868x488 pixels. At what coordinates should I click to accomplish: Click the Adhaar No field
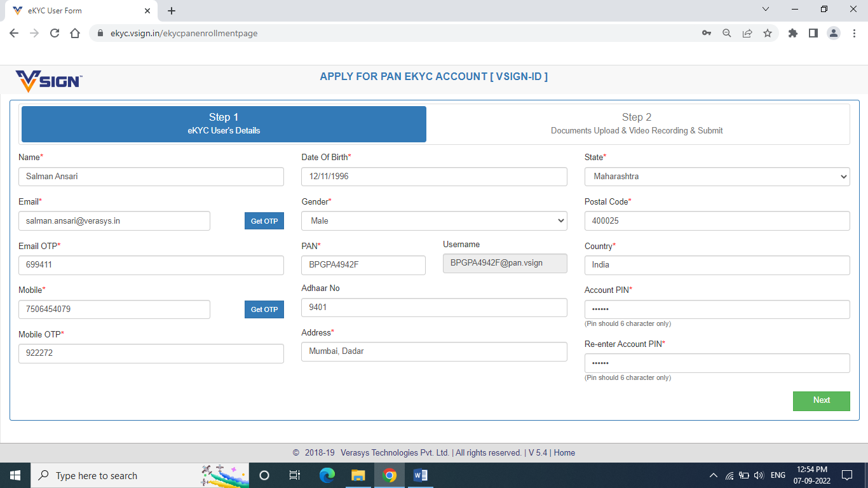[434, 308]
